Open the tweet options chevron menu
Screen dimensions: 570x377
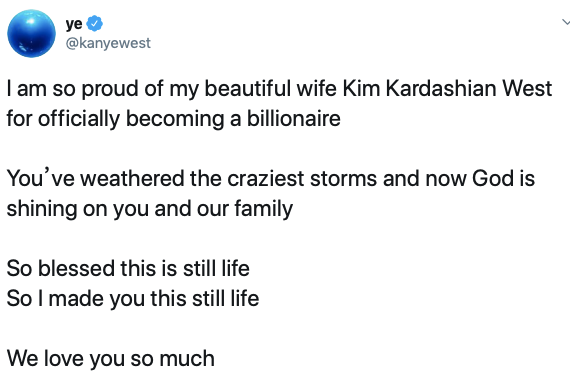[566, 23]
